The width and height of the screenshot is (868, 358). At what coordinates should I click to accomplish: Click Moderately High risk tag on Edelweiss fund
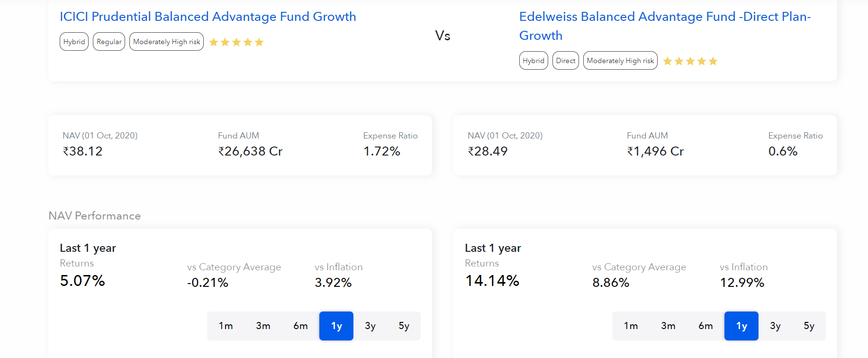tap(620, 60)
